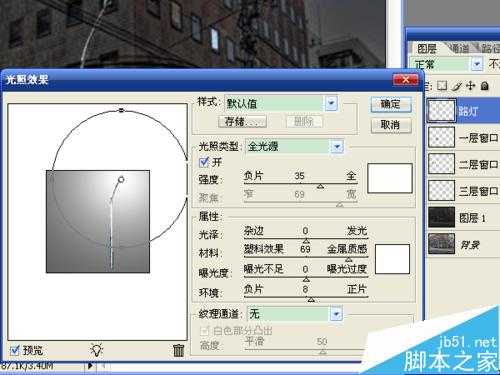This screenshot has width=500, height=375.
Task: Click the status bar arrow menu icon
Action: (90, 366)
